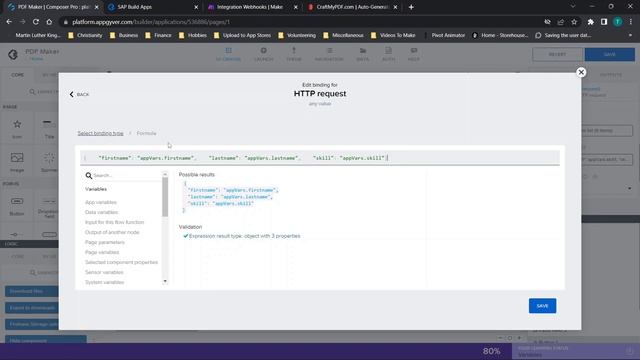
Task: Open the Auth top navigation tab
Action: 388,54
